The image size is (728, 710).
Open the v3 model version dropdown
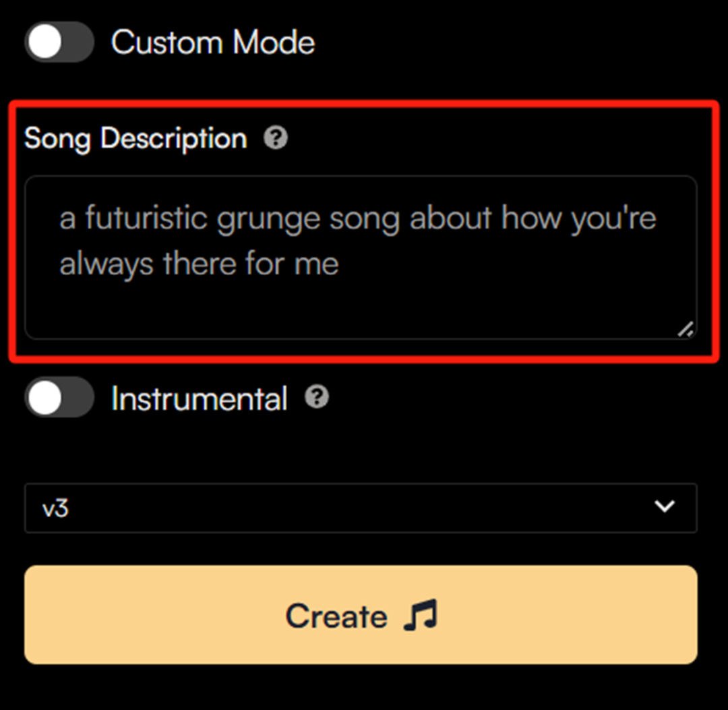(x=361, y=508)
